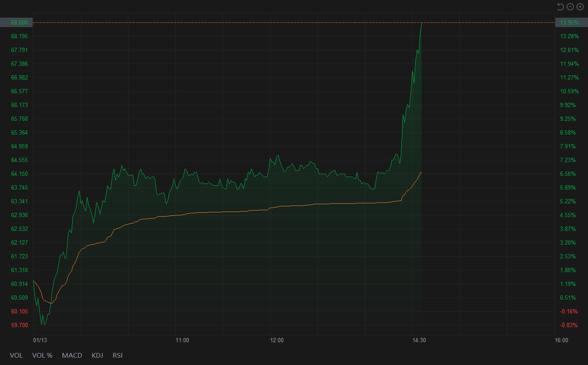The image size is (588, 365).
Task: Select the highlighted 13.95% change label
Action: [571, 23]
